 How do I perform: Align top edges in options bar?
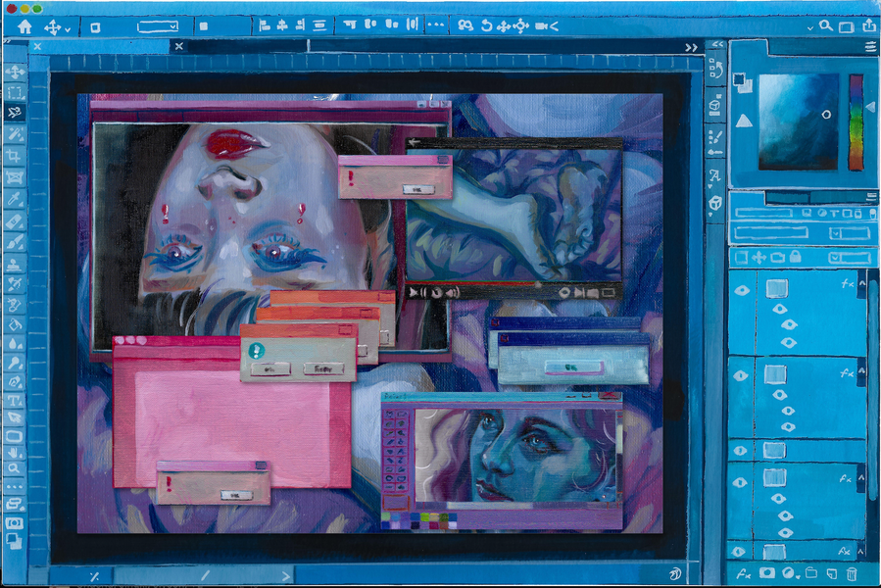(x=350, y=25)
